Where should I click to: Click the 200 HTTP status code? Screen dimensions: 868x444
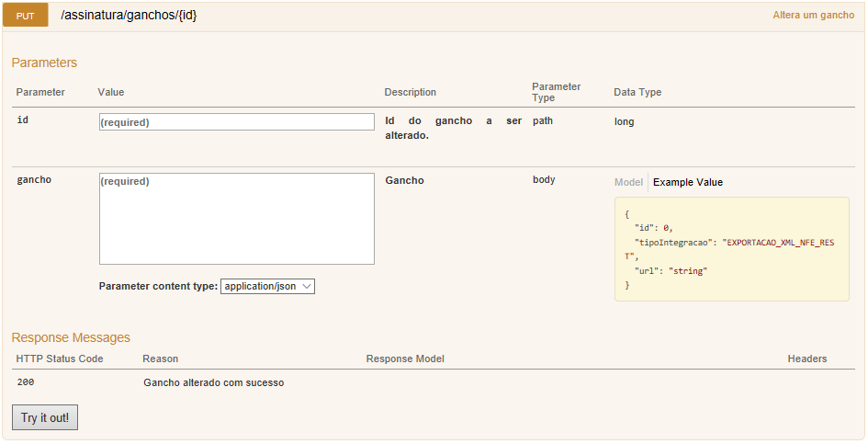26,382
